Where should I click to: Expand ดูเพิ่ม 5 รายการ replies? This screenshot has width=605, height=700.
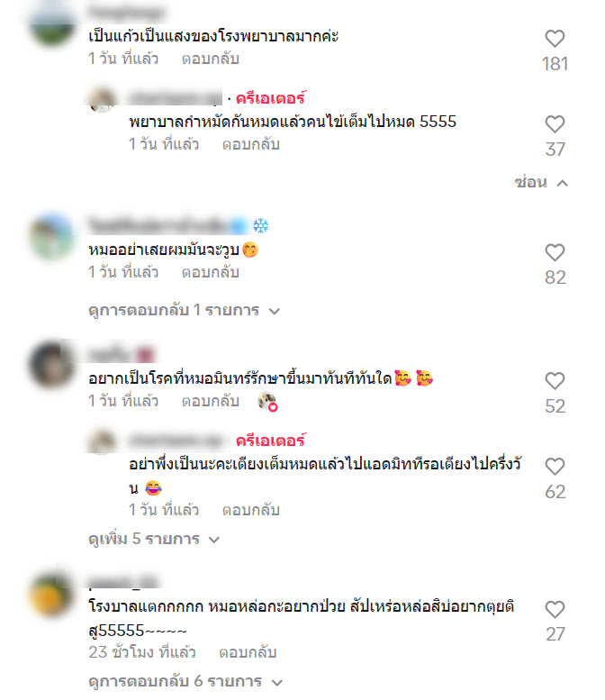pyautogui.click(x=154, y=539)
